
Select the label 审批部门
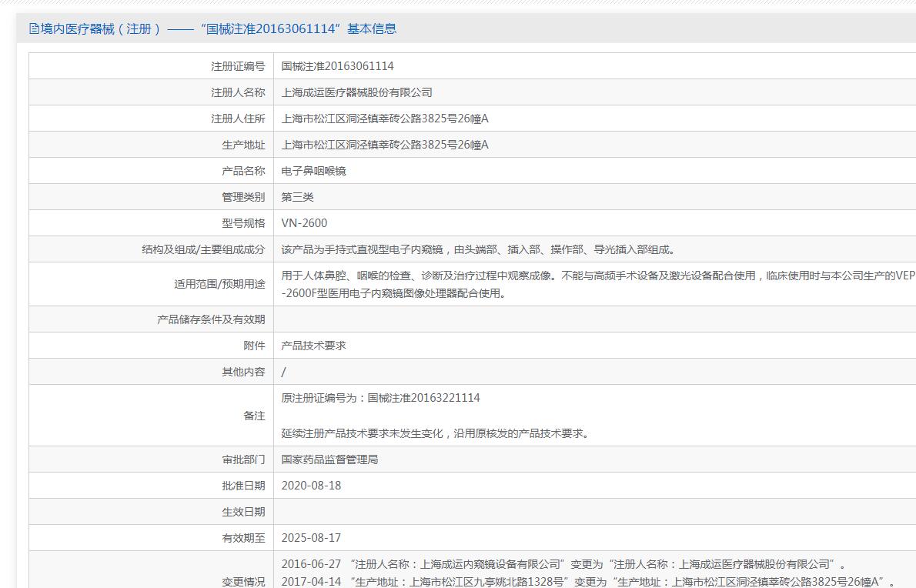pos(243,459)
